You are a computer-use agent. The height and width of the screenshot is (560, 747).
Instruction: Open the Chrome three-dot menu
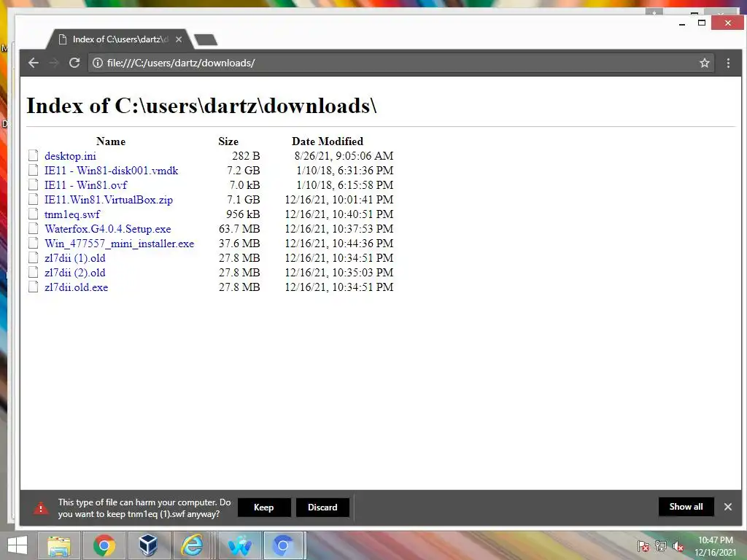point(729,63)
